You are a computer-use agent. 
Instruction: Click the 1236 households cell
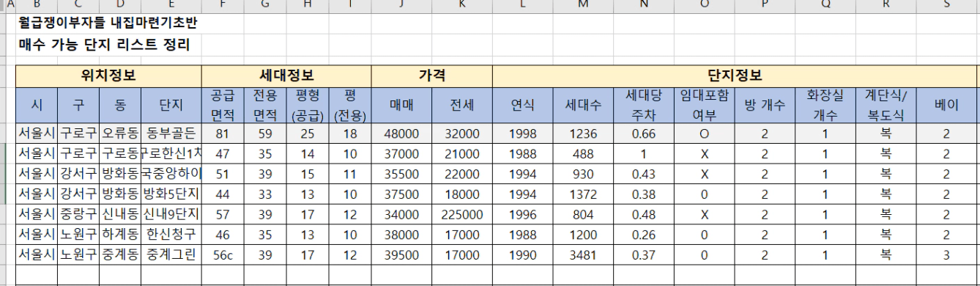583,133
